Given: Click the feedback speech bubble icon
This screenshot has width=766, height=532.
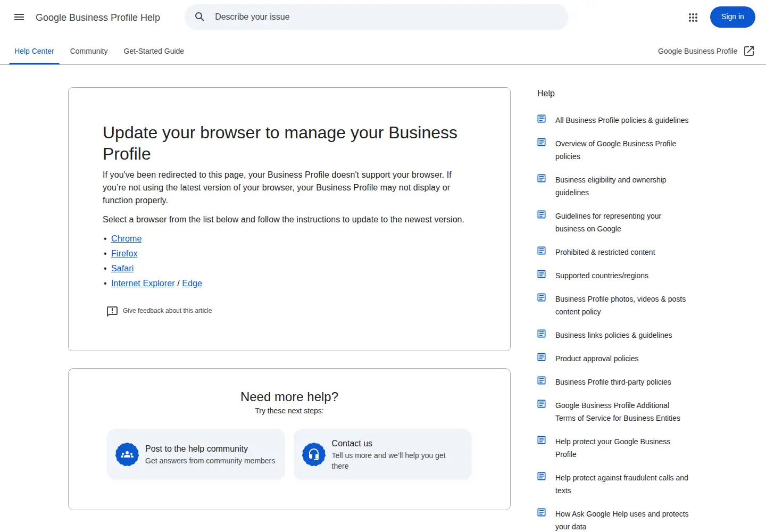Looking at the screenshot, I should pyautogui.click(x=112, y=311).
